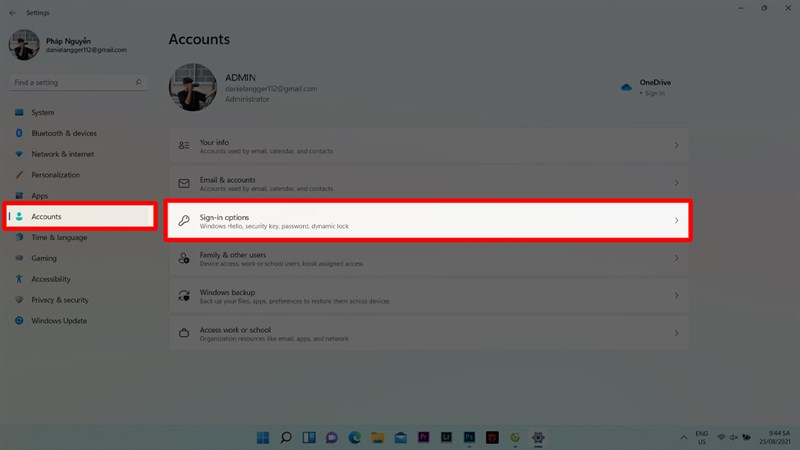Expand the Your info row chevron
The width and height of the screenshot is (800, 450).
[676, 146]
